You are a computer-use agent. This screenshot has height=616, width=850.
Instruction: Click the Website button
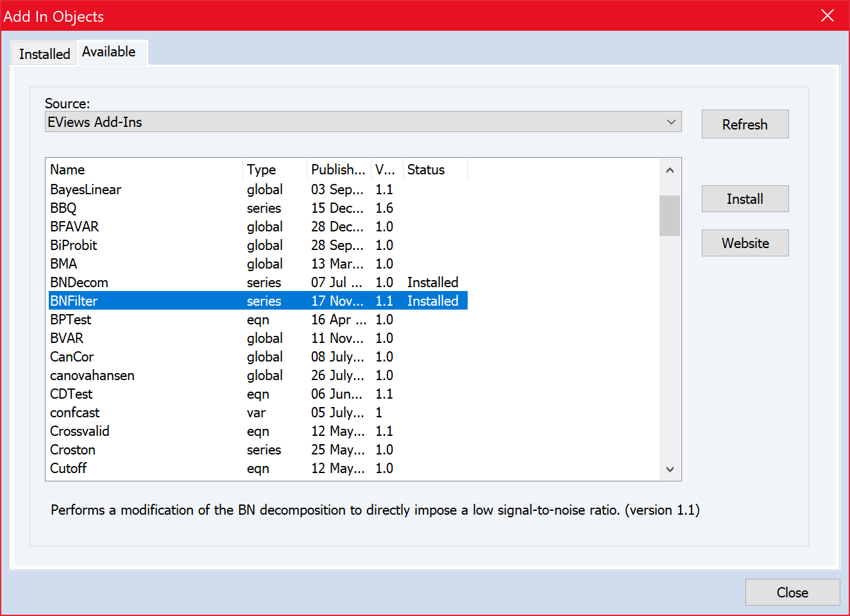click(x=745, y=242)
